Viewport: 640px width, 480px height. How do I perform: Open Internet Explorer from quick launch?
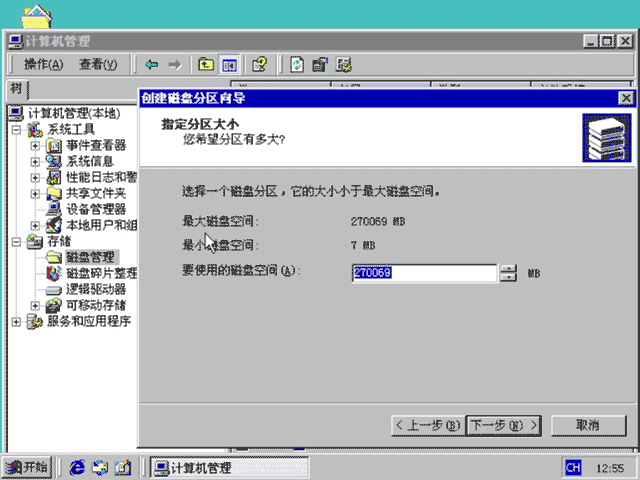[77, 467]
